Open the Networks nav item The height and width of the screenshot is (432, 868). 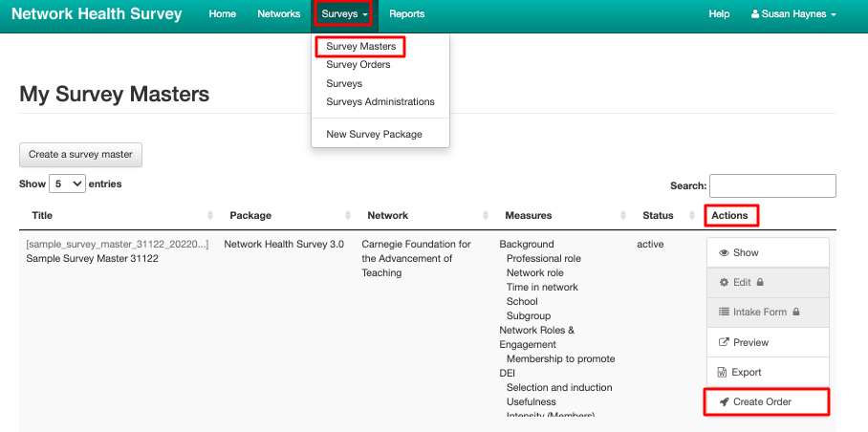(278, 14)
